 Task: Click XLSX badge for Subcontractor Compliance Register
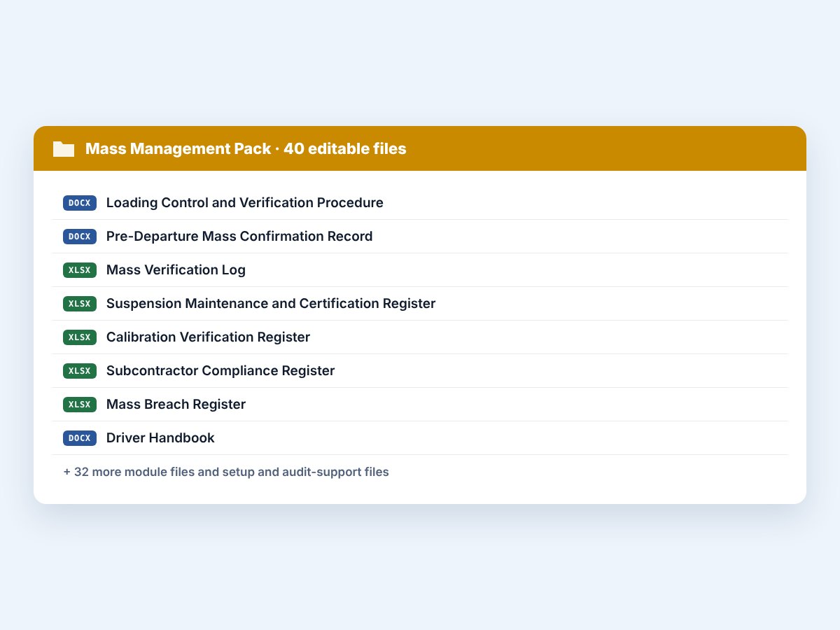pos(80,371)
